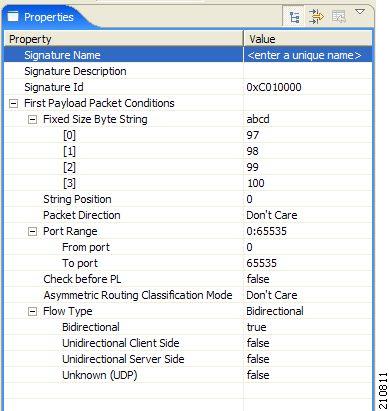Select Fixed Size Byte String label
389x411 pixels.
(x=95, y=119)
